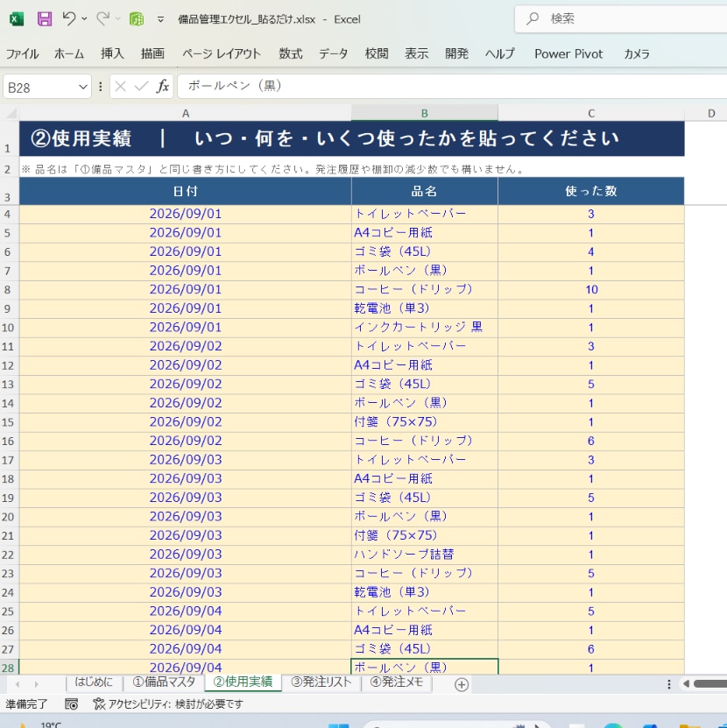
Task: Click the 日付 table header cell
Action: [185, 191]
